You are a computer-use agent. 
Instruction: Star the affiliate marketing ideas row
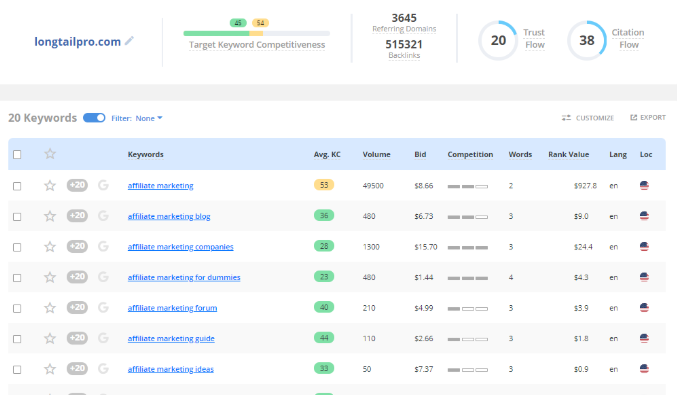[x=50, y=369]
